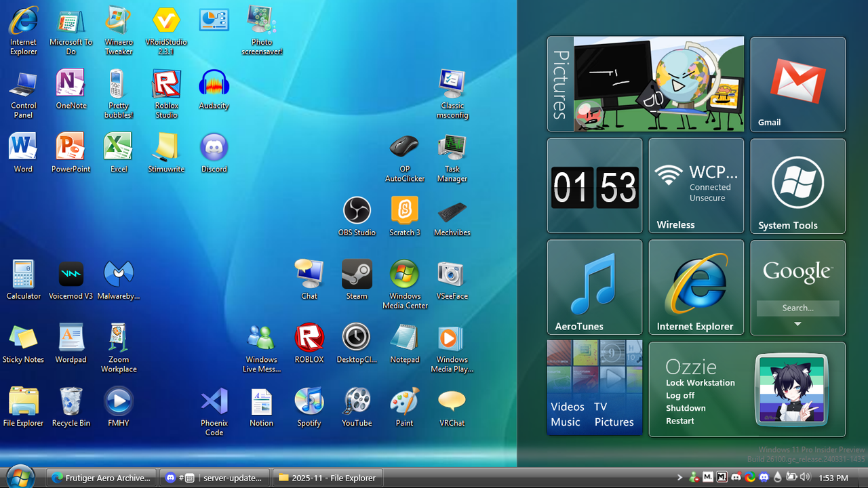Open Videos in media tile

pos(568,407)
